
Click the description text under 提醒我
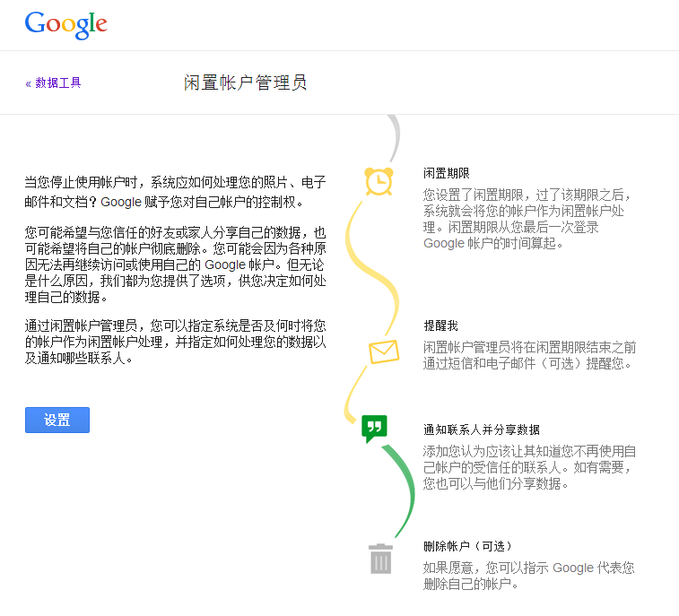tap(529, 355)
